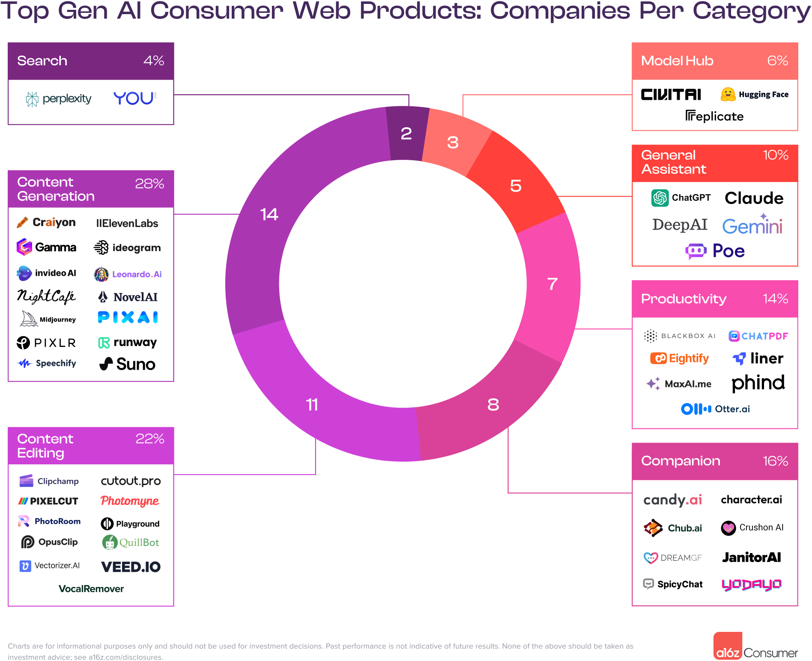Click the Suno logo icon

(106, 364)
